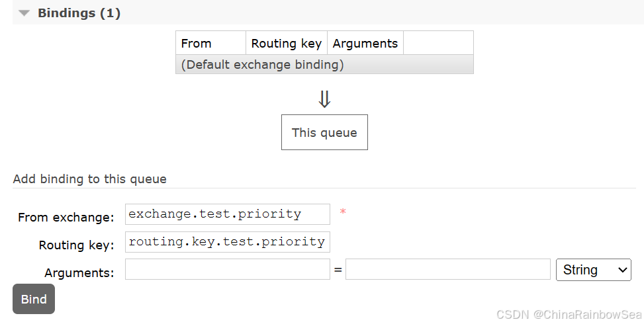Screen dimensions: 644x326
Task: Collapse the Bindings section triangle
Action: click(24, 13)
